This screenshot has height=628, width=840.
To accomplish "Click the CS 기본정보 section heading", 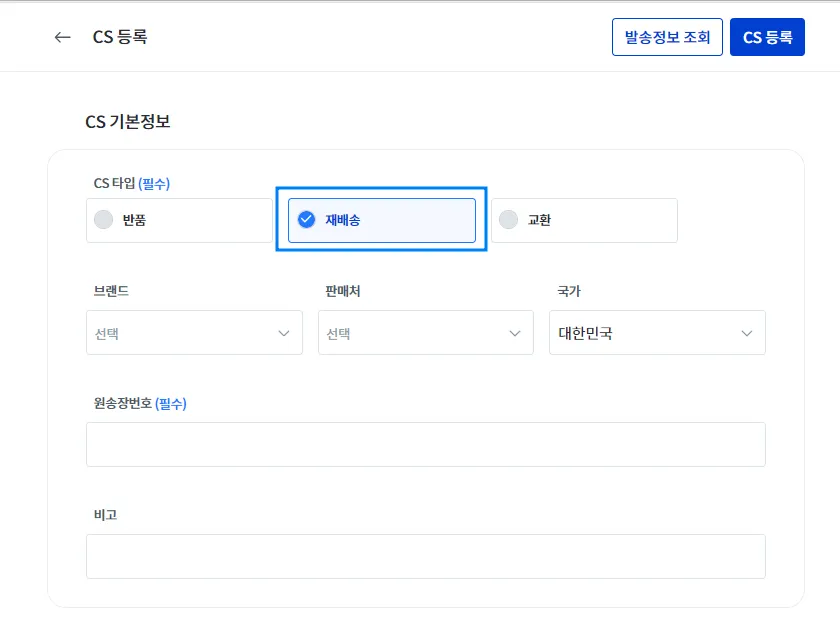I will 127,122.
